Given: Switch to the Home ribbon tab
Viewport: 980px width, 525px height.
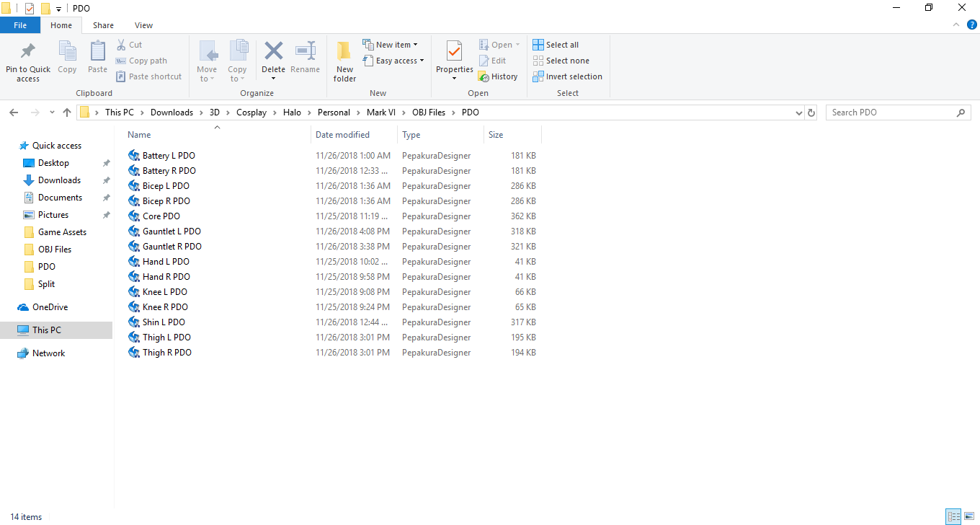Looking at the screenshot, I should point(61,25).
